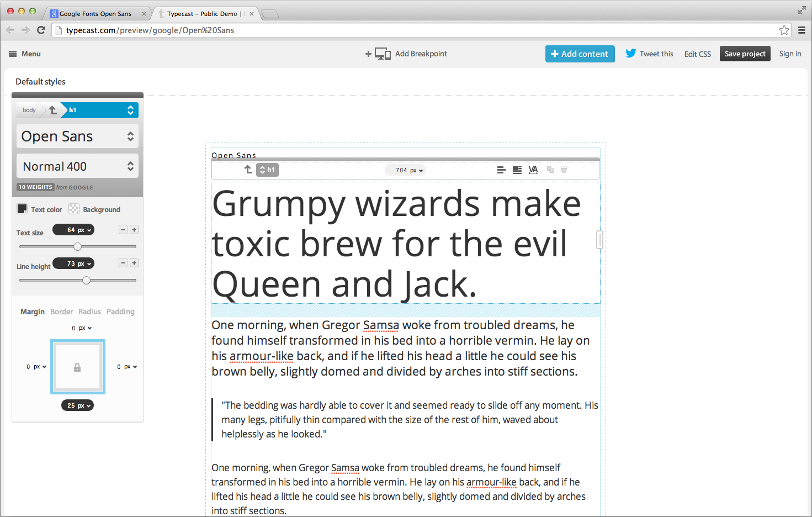Screen dimensions: 812x517
Task: Switch to the Margin tab
Action: point(33,312)
